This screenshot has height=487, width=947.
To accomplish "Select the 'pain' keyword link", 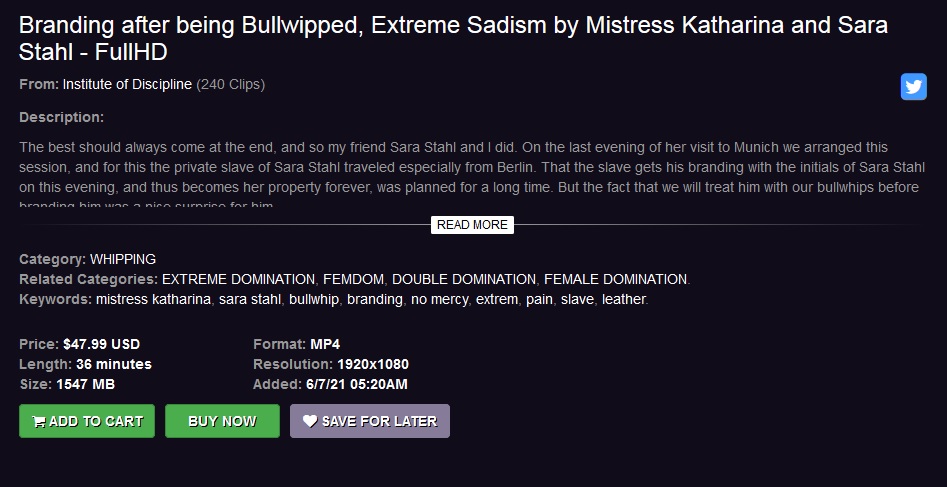I will pos(539,299).
